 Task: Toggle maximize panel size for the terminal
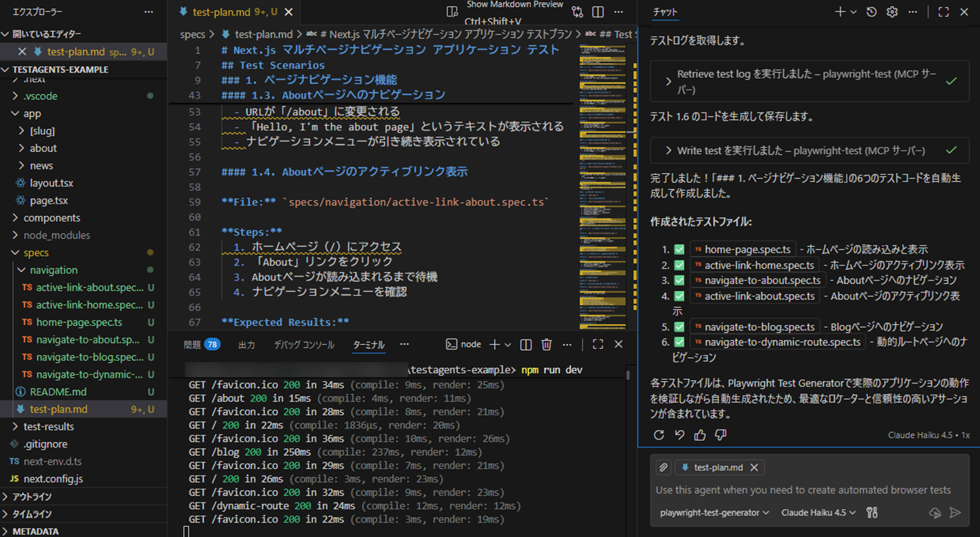point(598,344)
